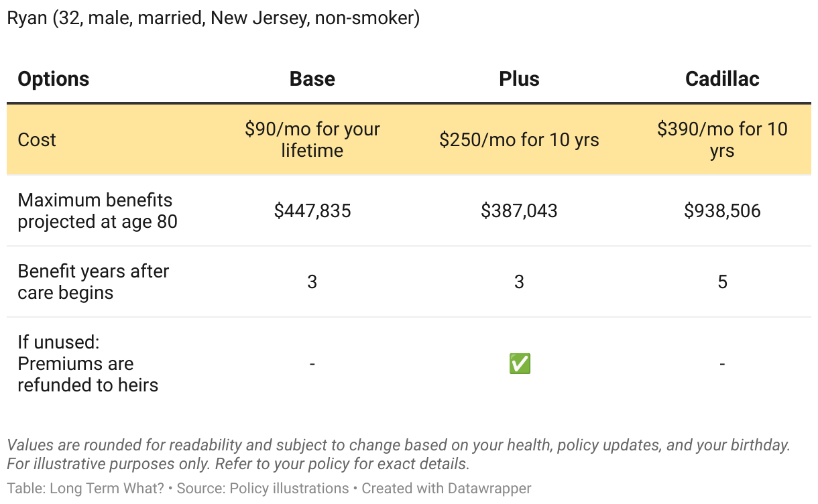818x504 pixels.
Task: Click the $250/mo for 10 yrs cell
Action: coord(520,139)
